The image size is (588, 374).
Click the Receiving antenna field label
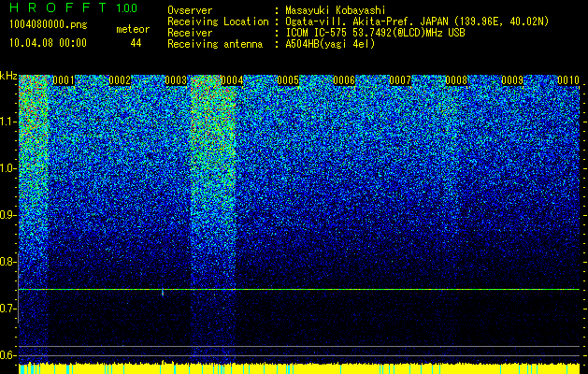point(215,44)
